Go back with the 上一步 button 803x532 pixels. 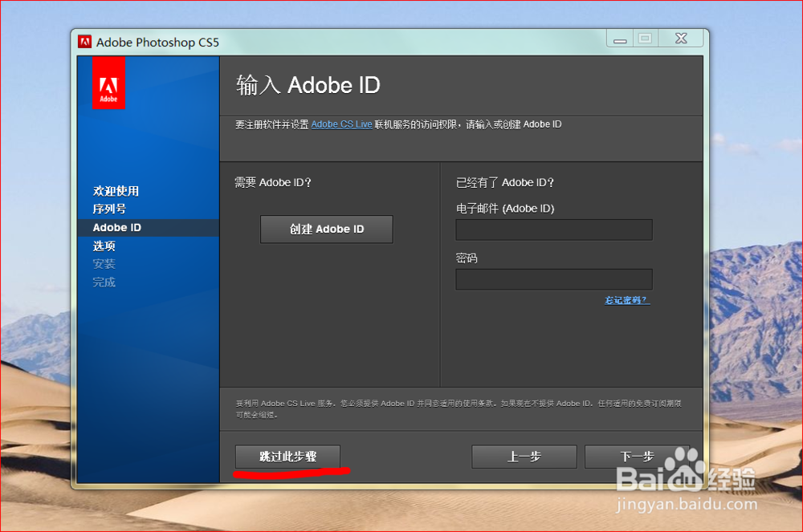pyautogui.click(x=524, y=457)
